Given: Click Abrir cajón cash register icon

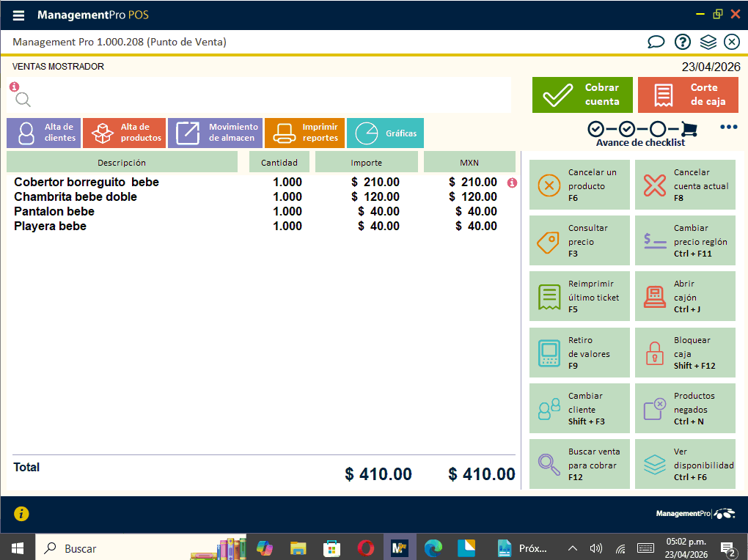Looking at the screenshot, I should [655, 296].
